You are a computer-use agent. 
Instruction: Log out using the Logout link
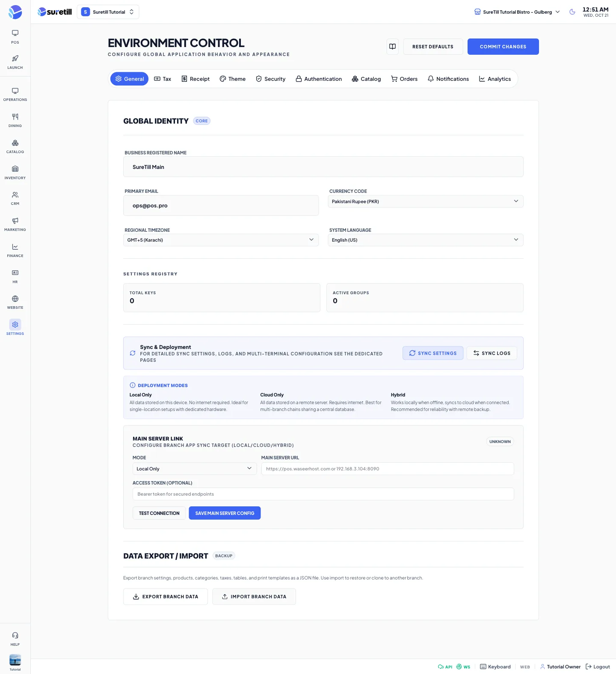tap(598, 667)
